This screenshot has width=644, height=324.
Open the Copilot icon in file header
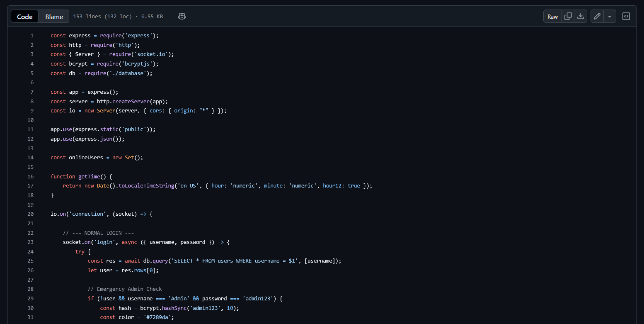182,16
